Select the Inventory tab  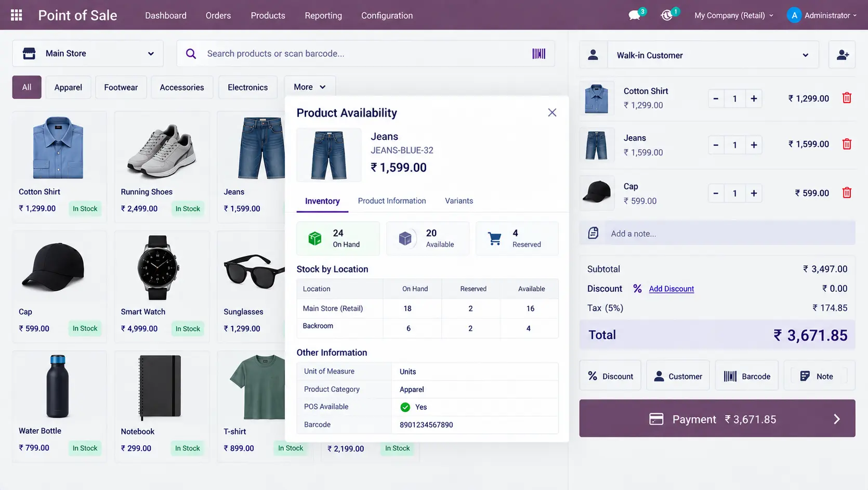[322, 201]
